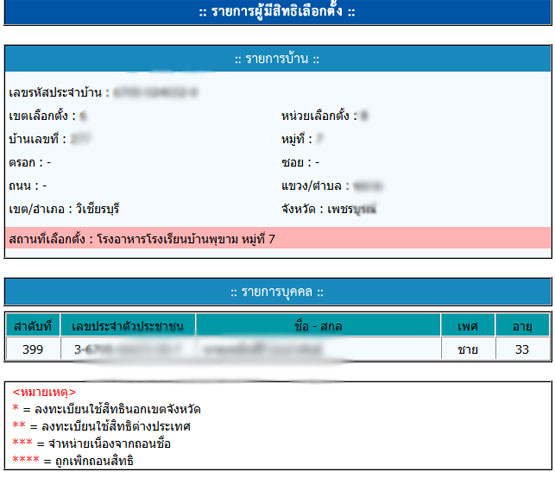Click the pink 'สถานที่เลือกตั้ง' polling place row
Image resolution: width=555 pixels, height=478 pixels.
(278, 239)
